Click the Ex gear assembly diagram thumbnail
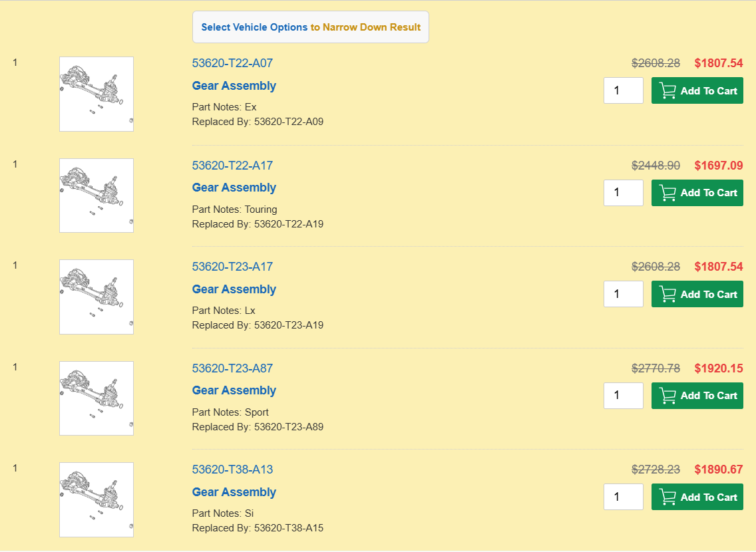 click(x=96, y=94)
